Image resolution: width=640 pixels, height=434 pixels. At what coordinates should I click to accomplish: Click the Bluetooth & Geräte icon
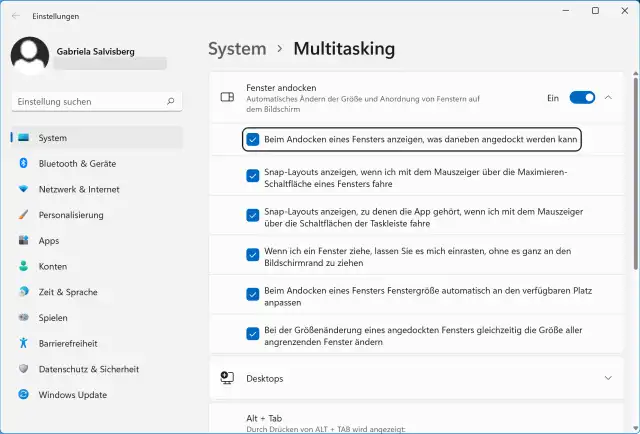click(23, 163)
